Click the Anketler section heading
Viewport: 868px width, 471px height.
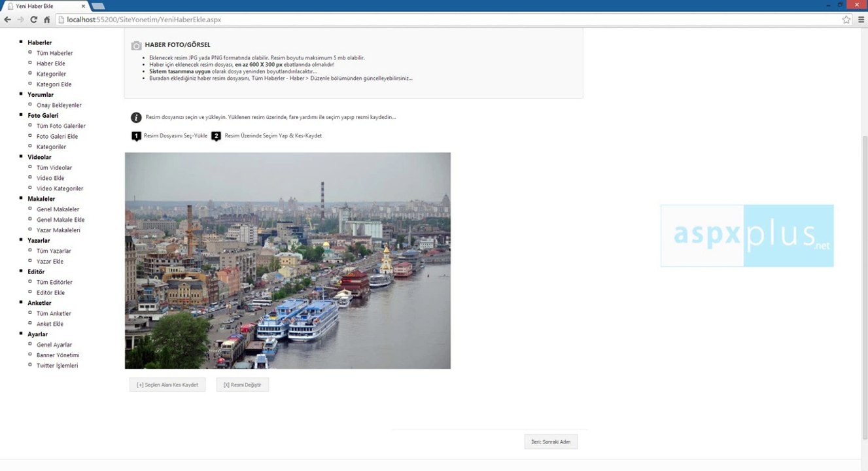[x=39, y=304]
